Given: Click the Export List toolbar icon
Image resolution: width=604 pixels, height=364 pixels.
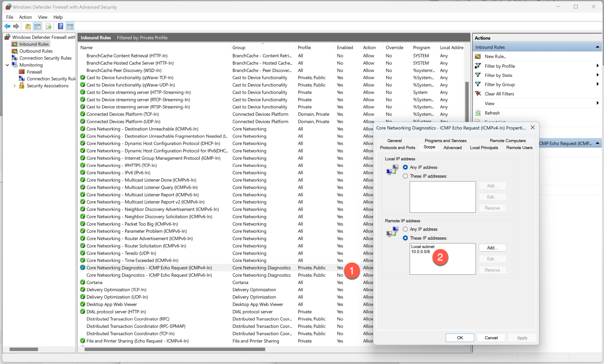Looking at the screenshot, I should pyautogui.click(x=48, y=26).
